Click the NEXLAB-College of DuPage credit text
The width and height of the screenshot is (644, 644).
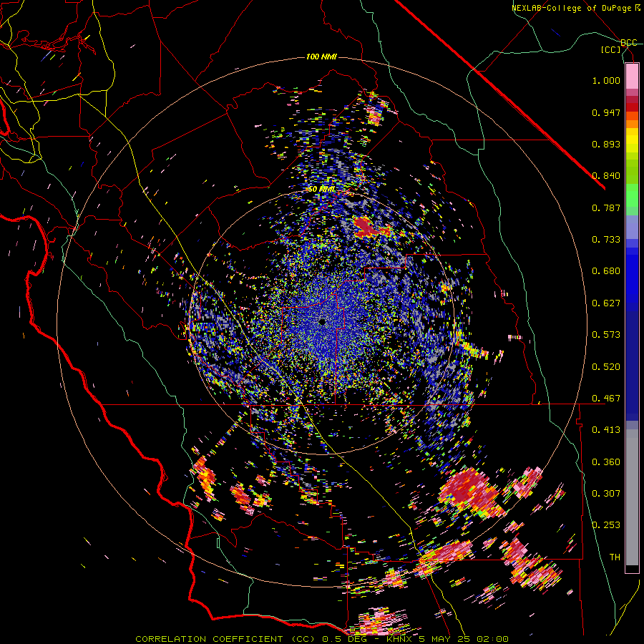tap(576, 8)
